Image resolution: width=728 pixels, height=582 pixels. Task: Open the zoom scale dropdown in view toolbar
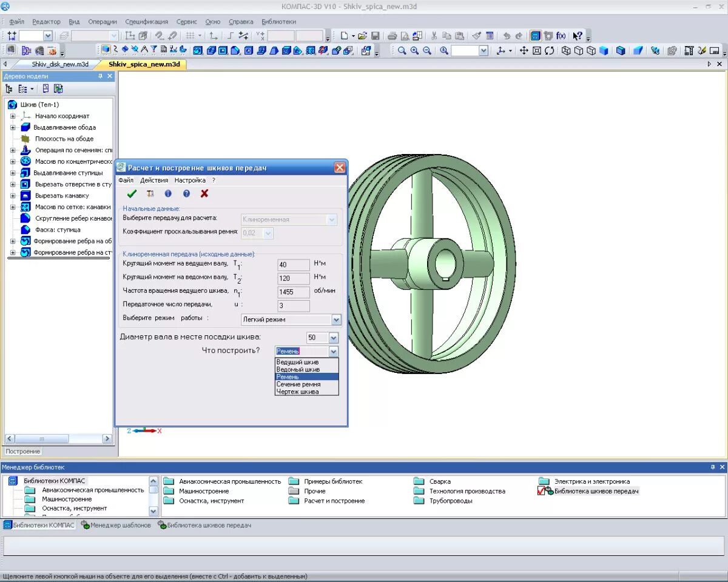click(483, 51)
